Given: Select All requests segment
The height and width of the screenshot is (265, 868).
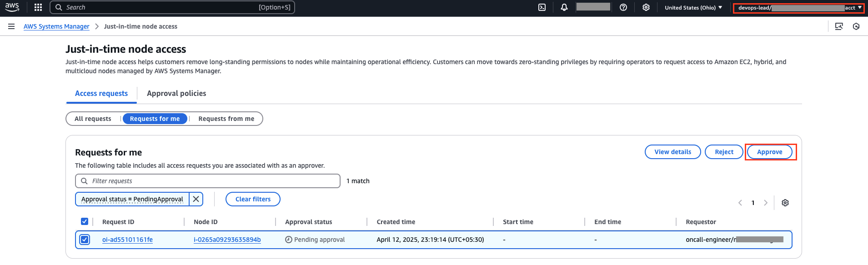Looking at the screenshot, I should point(93,119).
